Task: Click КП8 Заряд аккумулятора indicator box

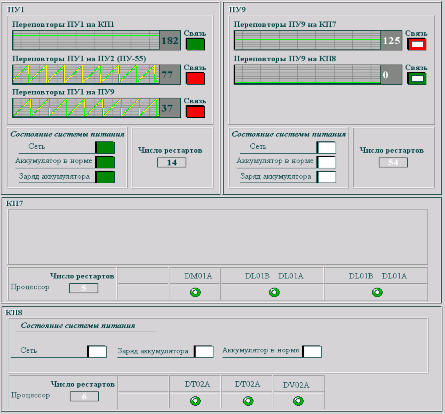Action: (x=204, y=351)
